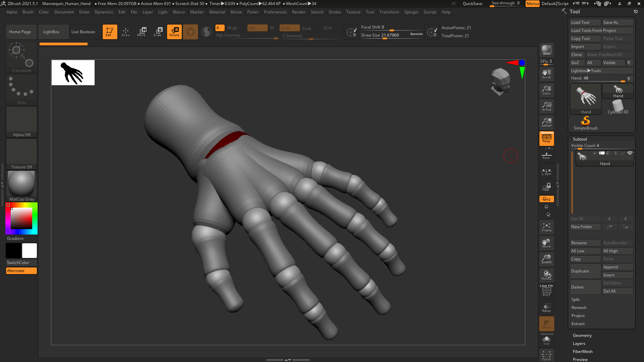Viewport: 644px width, 362px height.
Task: Enable PolyF line fill display
Action: (x=546, y=291)
